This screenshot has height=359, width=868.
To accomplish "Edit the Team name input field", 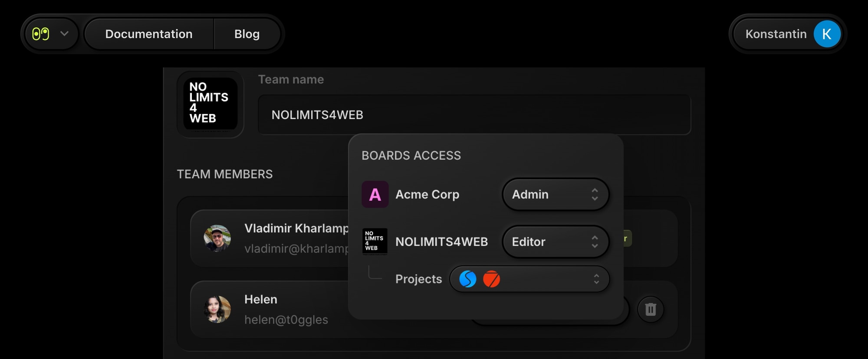I will click(474, 115).
